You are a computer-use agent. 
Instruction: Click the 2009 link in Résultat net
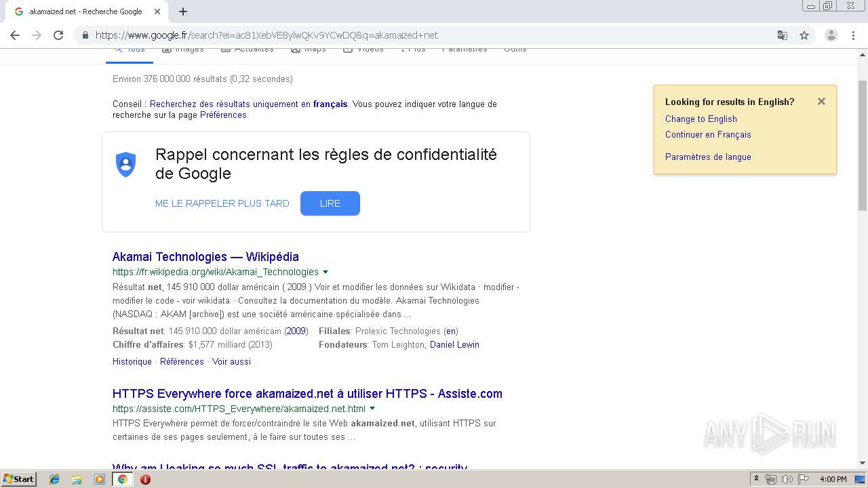click(x=296, y=331)
